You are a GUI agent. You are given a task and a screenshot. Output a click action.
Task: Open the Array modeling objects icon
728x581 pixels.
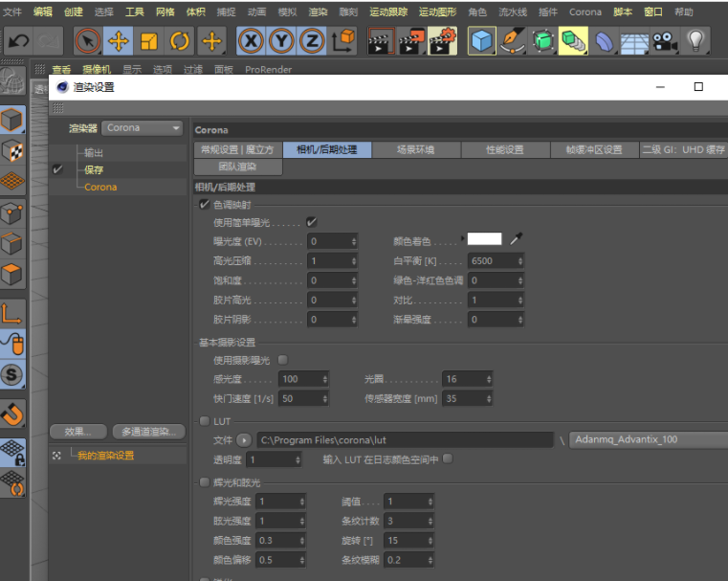pyautogui.click(x=573, y=41)
